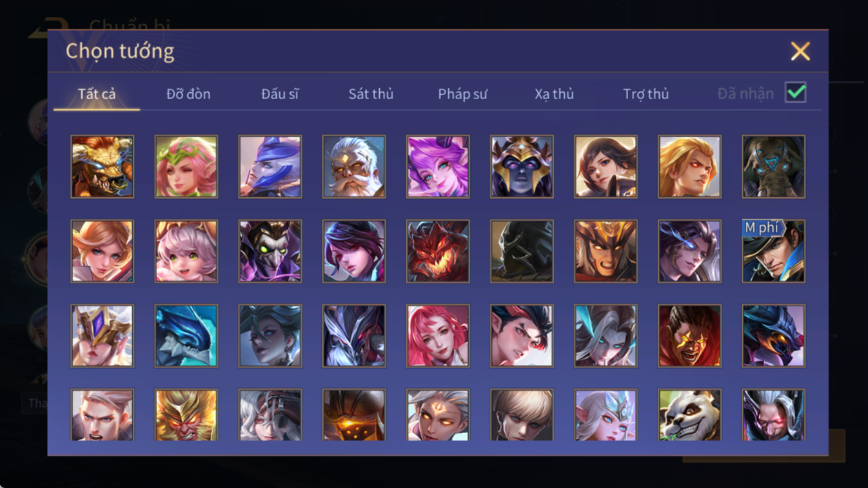Select the golden minotaur bull hero portrait

(103, 166)
